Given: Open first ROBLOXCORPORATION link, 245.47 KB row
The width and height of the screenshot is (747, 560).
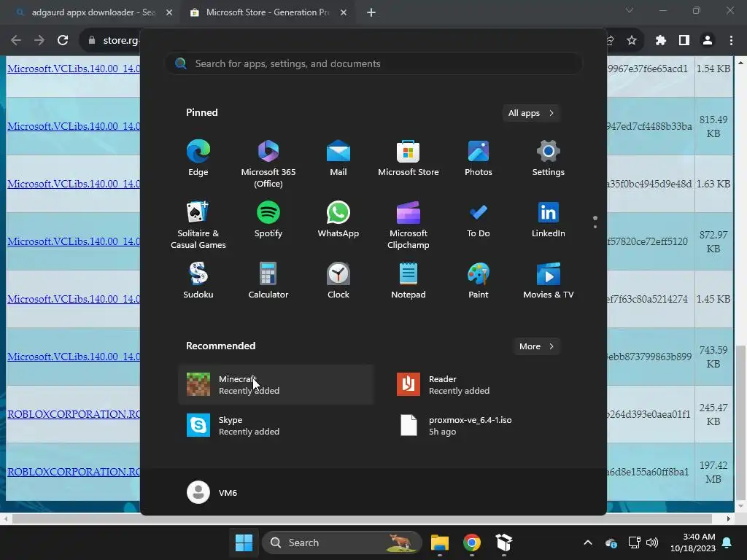Looking at the screenshot, I should (x=74, y=414).
